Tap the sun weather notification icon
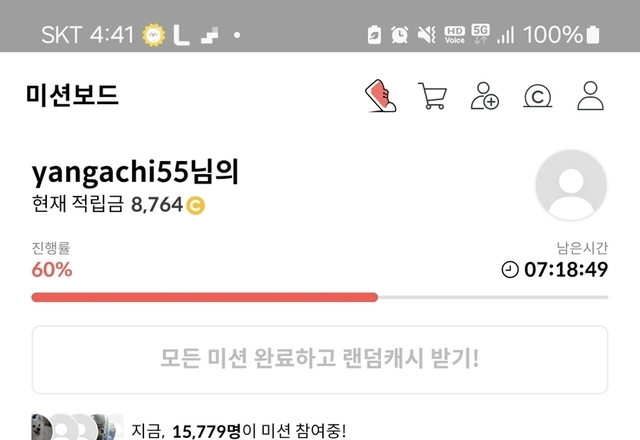Screen dimensions: 640x440 pos(153,35)
